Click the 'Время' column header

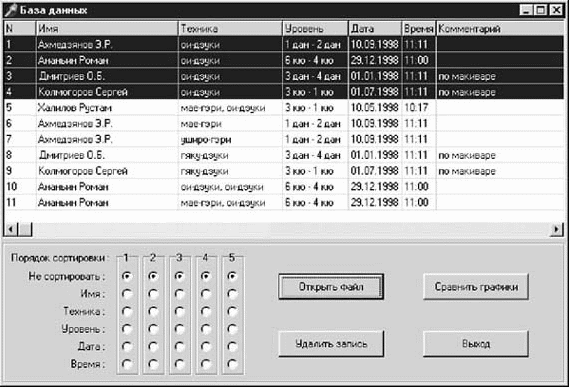coord(419,28)
